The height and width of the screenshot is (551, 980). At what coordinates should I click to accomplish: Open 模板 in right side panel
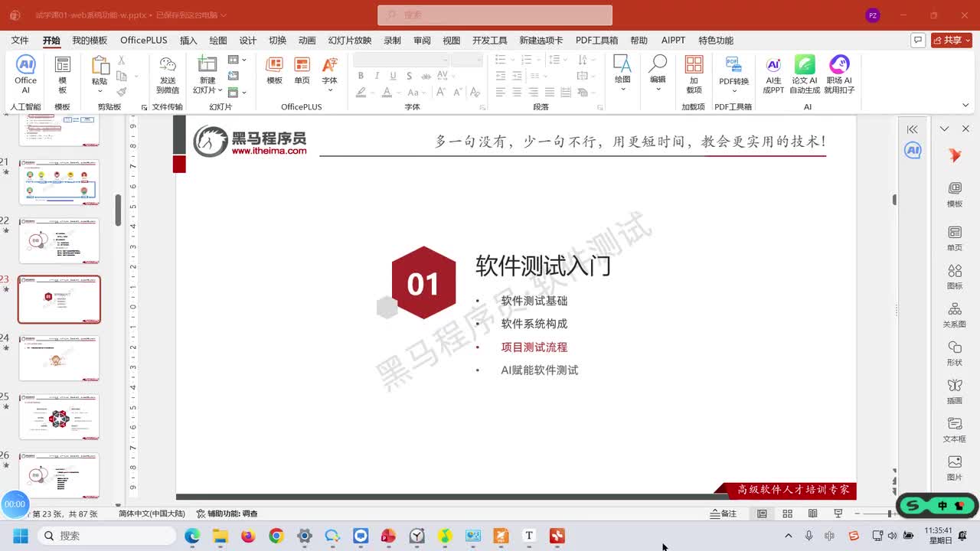tap(955, 195)
